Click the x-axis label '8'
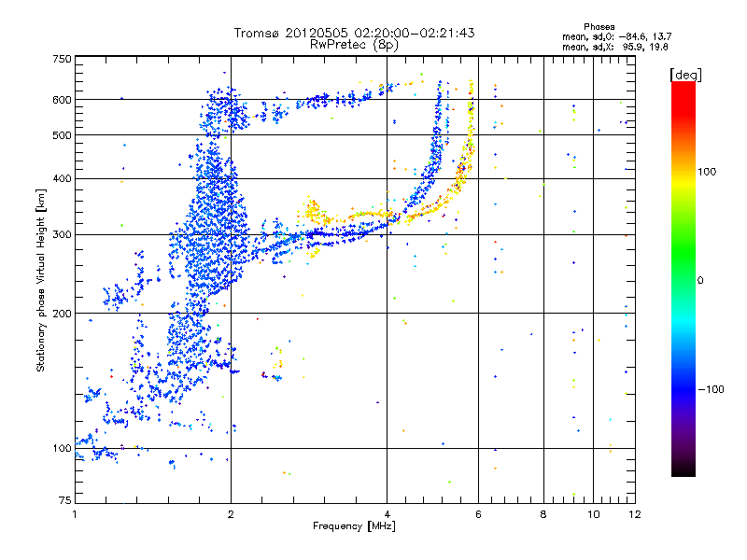 (543, 514)
